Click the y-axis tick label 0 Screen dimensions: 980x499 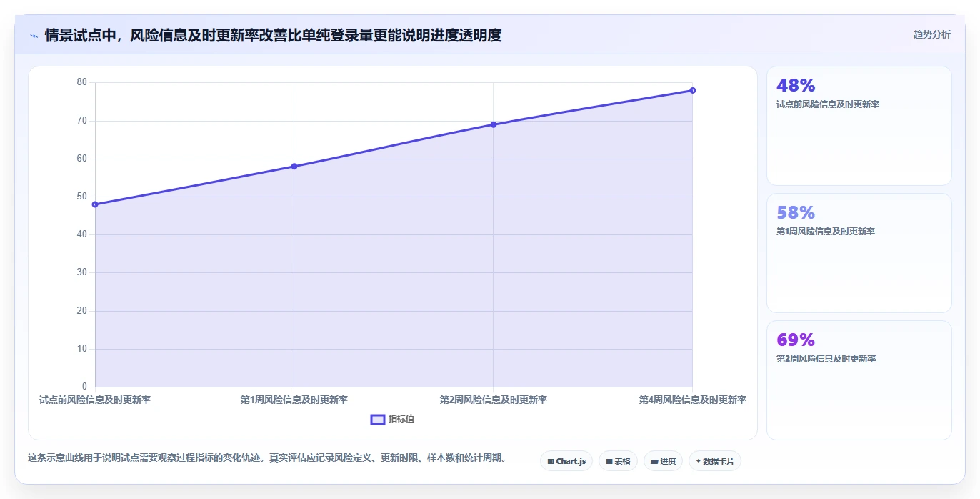pyautogui.click(x=84, y=387)
